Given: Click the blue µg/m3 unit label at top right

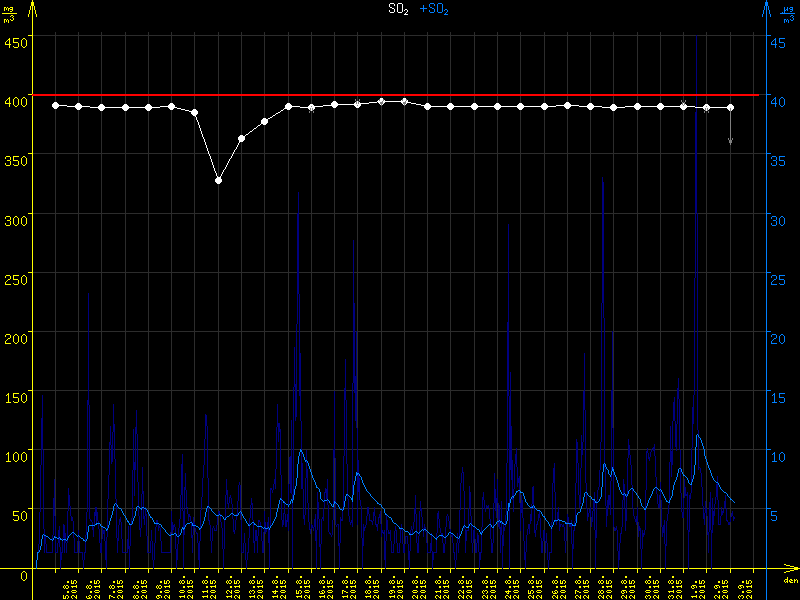Looking at the screenshot, I should pyautogui.click(x=788, y=14).
